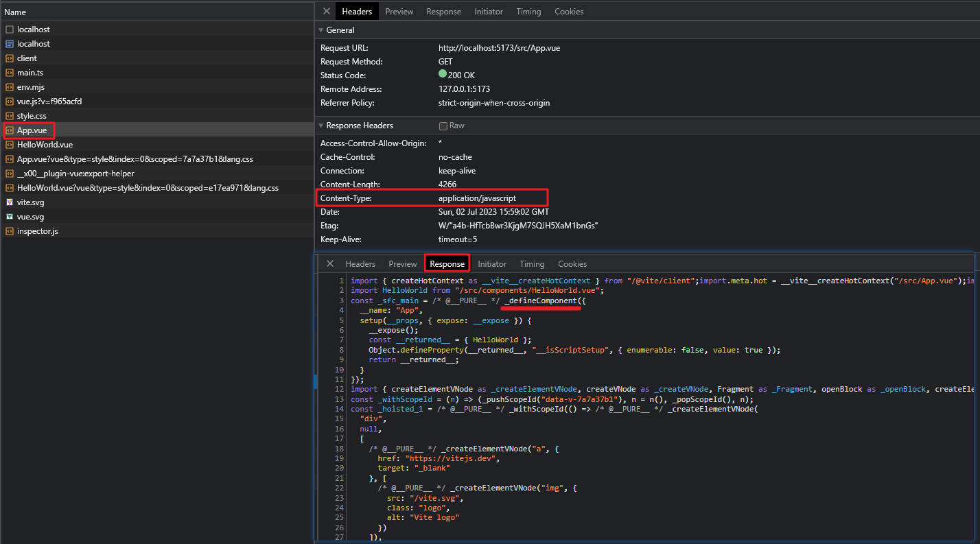Select the __x00__plugin-vue:export-helper request

tap(75, 174)
